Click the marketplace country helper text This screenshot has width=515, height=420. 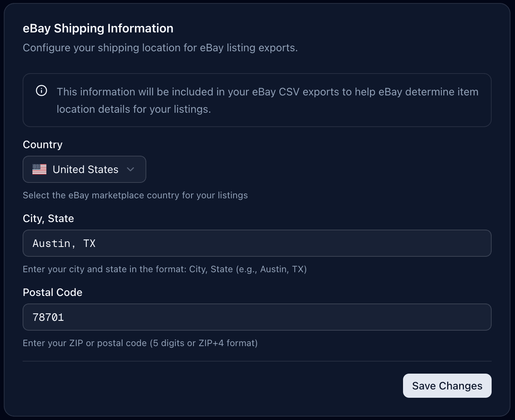pyautogui.click(x=135, y=195)
